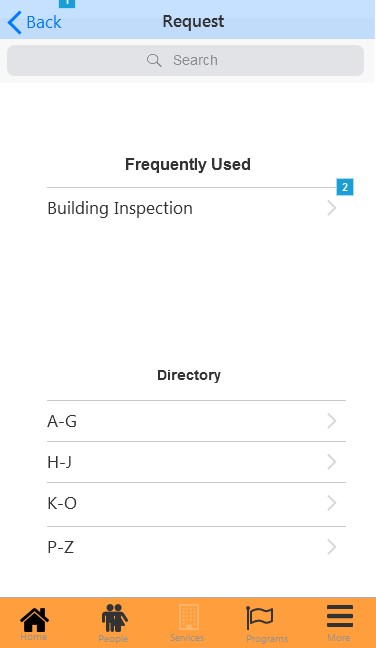Open the Home house icon
This screenshot has height=648, width=376.
(x=34, y=619)
